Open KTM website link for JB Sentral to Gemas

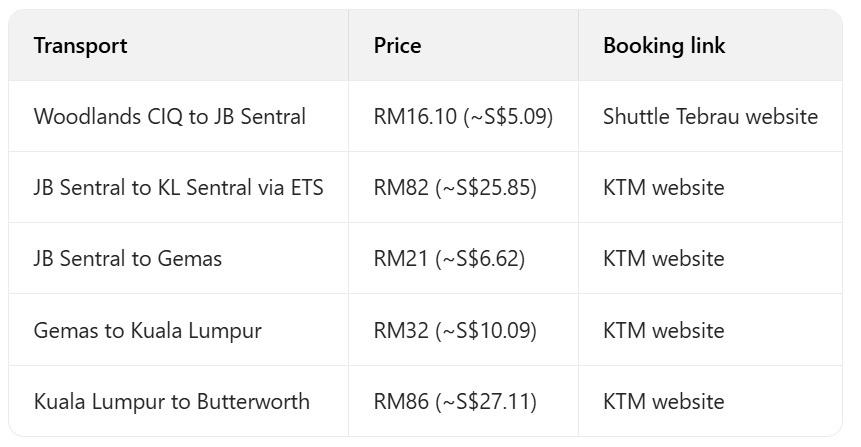click(x=663, y=259)
